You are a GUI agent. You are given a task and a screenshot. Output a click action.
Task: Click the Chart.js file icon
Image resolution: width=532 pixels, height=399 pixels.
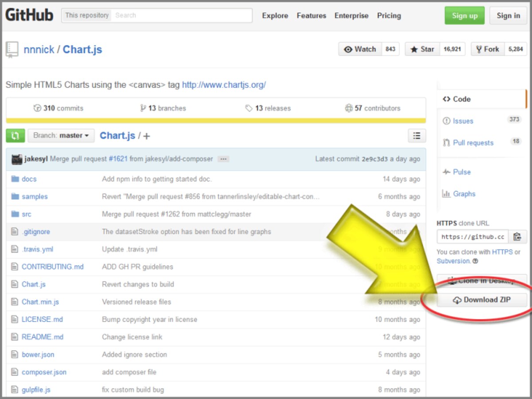15,284
